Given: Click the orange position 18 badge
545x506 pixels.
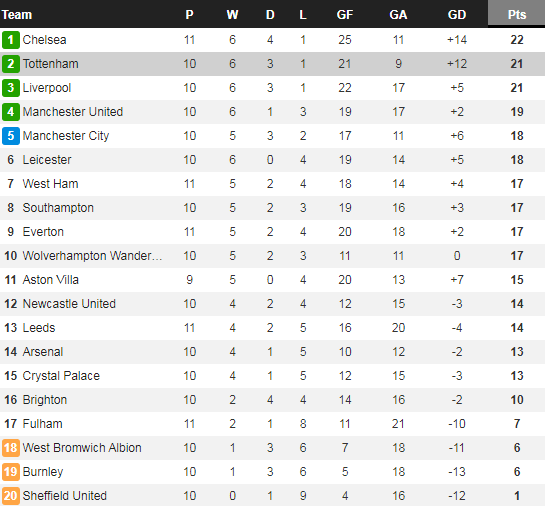Looking at the screenshot, I should [x=10, y=448].
